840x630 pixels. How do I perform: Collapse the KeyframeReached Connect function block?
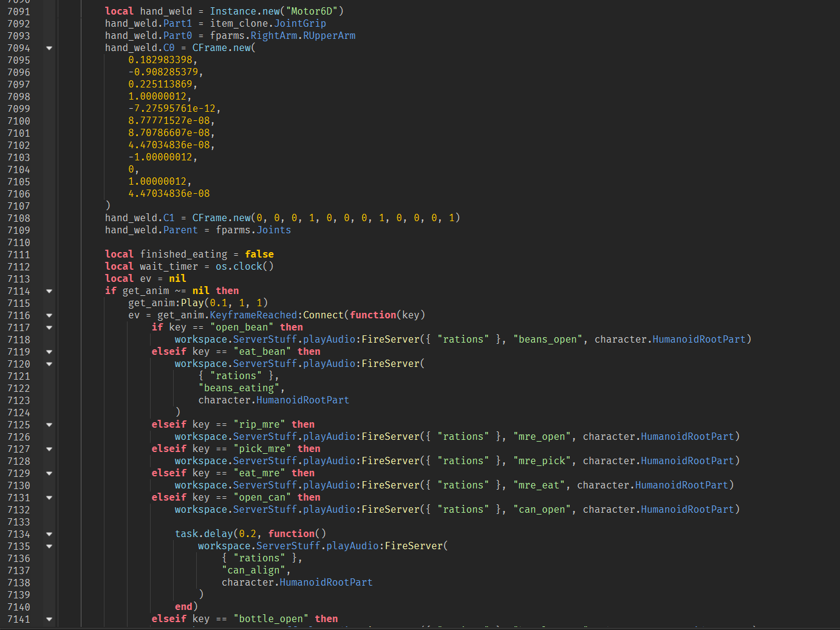pyautogui.click(x=49, y=315)
